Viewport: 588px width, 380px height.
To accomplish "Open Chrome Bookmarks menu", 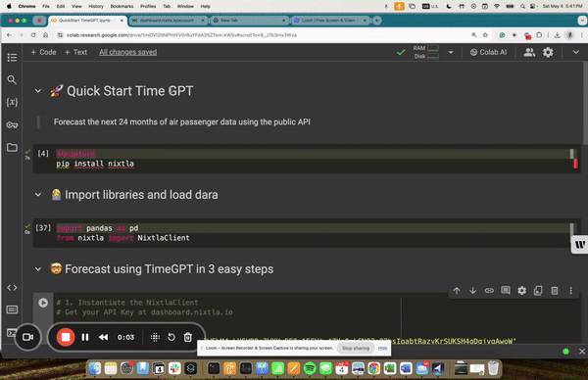I will [x=122, y=6].
